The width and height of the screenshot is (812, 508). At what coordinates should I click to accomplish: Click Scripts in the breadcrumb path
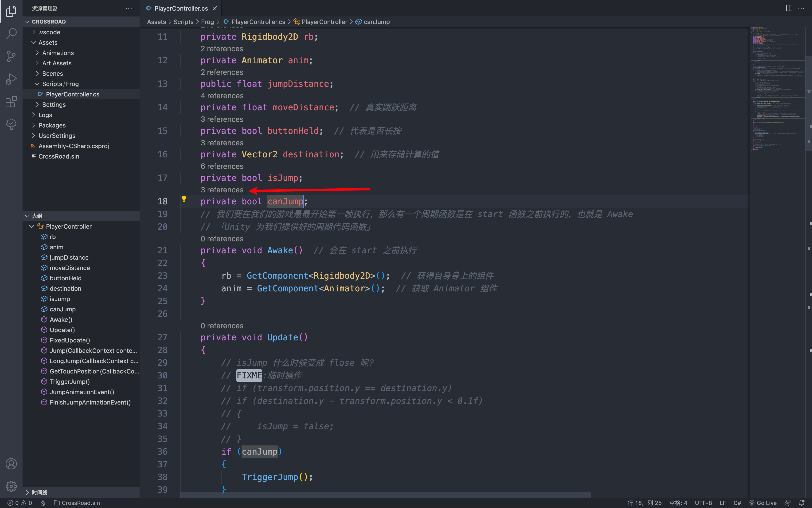pos(183,22)
